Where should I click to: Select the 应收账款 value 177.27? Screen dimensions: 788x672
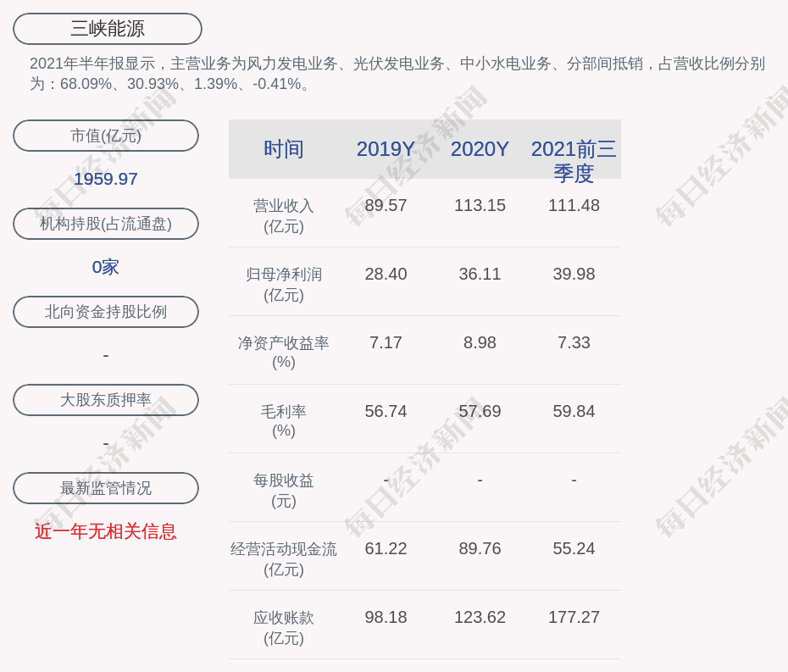click(x=574, y=617)
